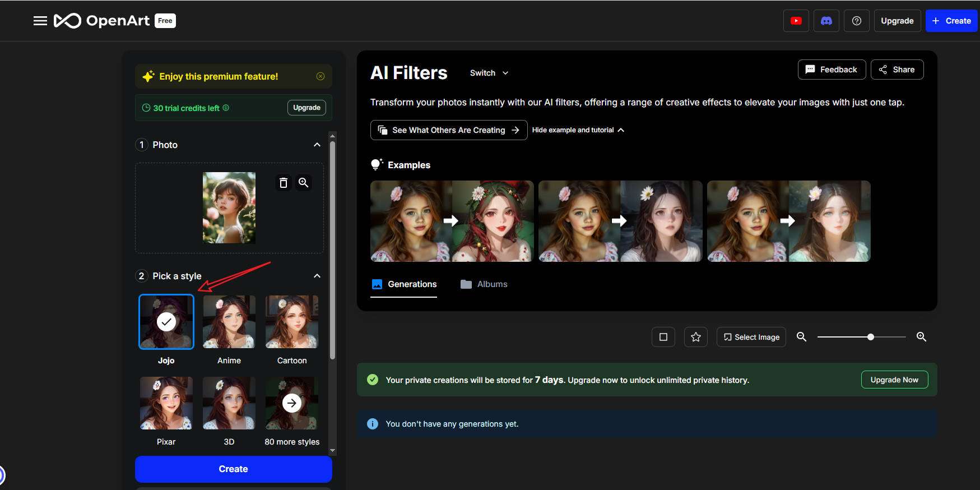
Task: Click the Free plan badge
Action: tap(165, 21)
